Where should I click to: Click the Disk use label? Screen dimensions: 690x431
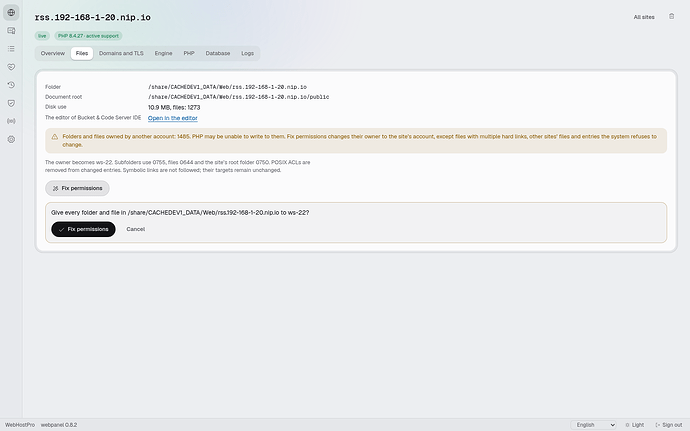click(55, 107)
